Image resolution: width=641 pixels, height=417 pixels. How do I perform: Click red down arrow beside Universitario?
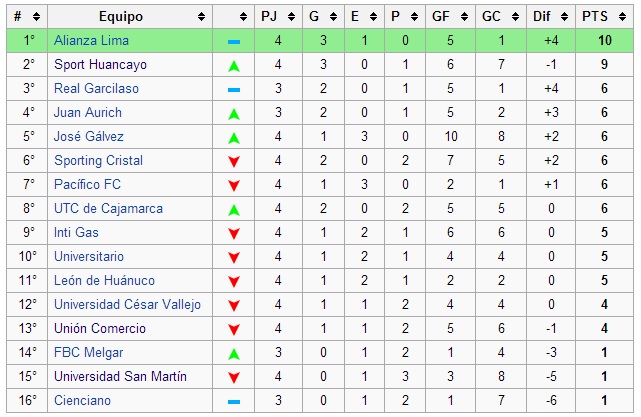pyautogui.click(x=233, y=257)
